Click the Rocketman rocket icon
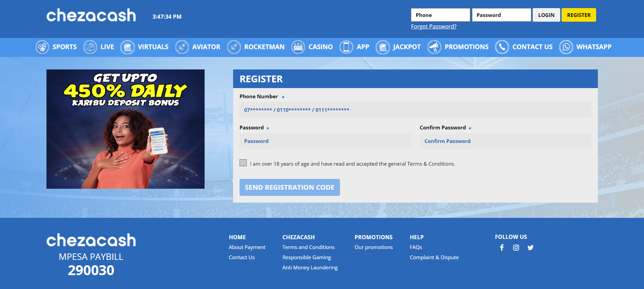This screenshot has width=644, height=289. [234, 47]
